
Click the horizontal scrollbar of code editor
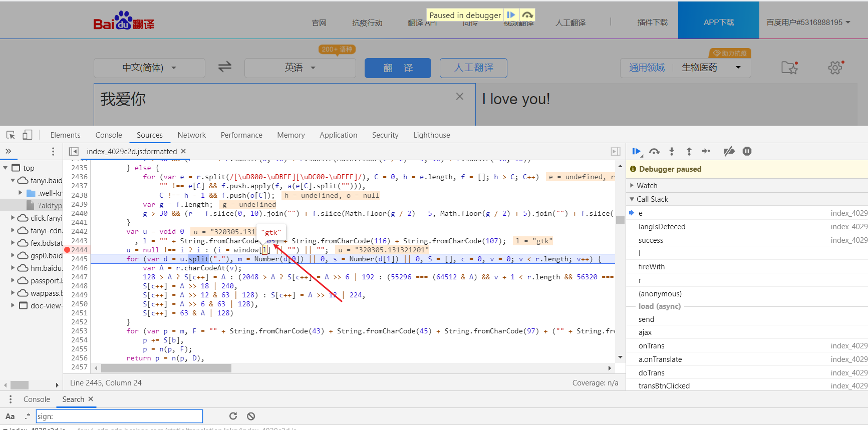166,368
